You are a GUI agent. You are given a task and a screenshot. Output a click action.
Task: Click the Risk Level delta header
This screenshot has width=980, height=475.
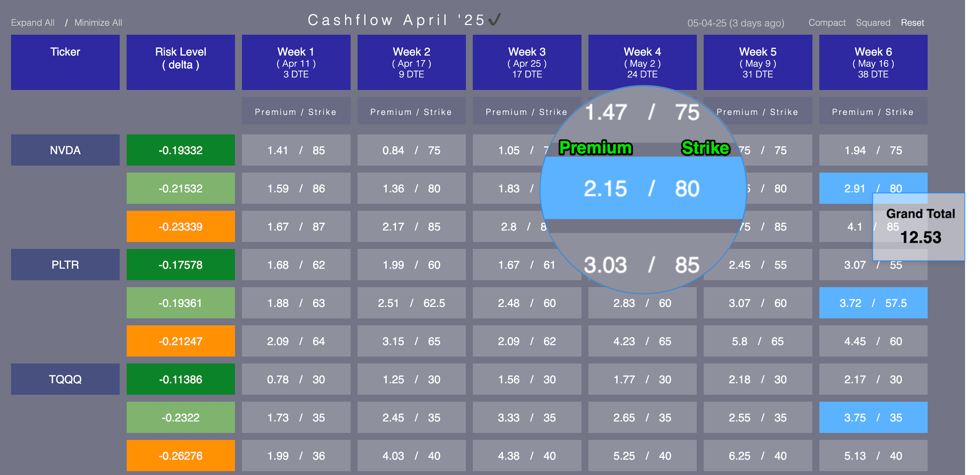tap(180, 62)
